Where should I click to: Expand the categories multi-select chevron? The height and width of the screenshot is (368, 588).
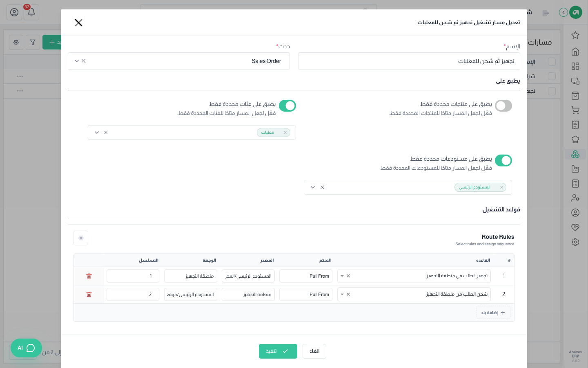point(97,132)
